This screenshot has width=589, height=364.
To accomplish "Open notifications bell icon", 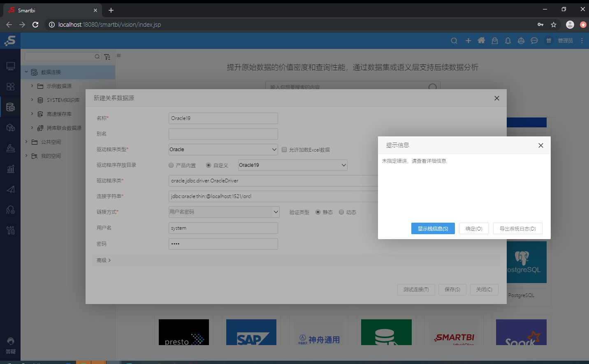I will [x=508, y=41].
